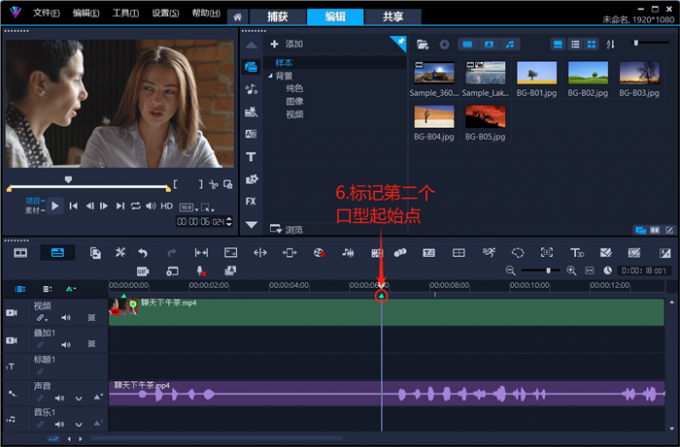Toggle show videos in library
The image size is (680, 447).
click(468, 44)
